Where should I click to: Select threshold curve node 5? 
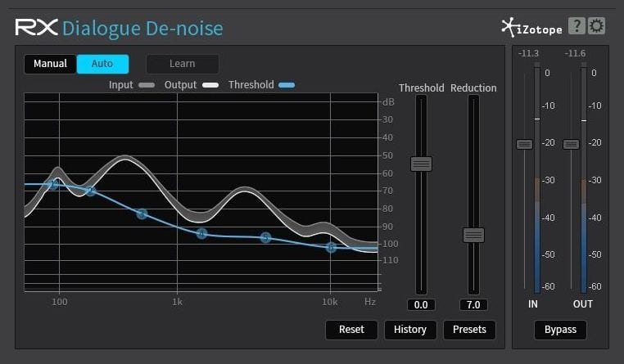click(x=266, y=238)
